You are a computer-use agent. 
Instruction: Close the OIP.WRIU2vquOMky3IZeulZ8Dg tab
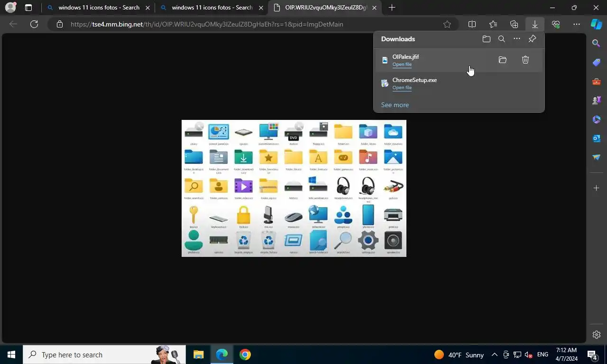[375, 8]
